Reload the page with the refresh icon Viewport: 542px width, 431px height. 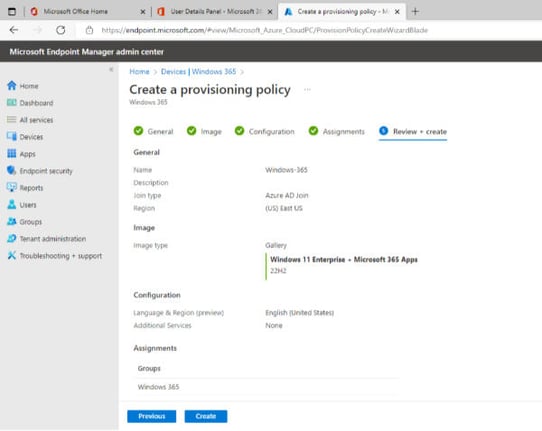pyautogui.click(x=60, y=30)
